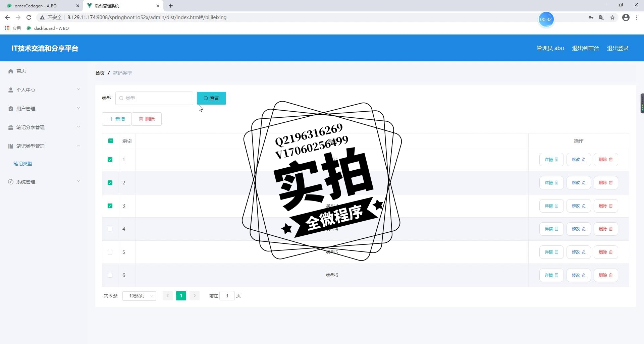Click the not-secure warning icon in address bar
This screenshot has height=344, width=644.
click(42, 17)
